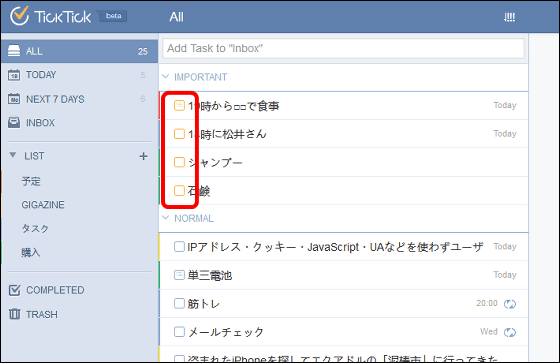Click the IMPORTANT section header label

pos(200,77)
